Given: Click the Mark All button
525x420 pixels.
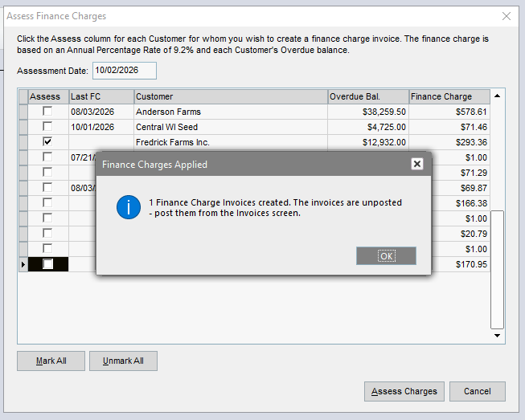Looking at the screenshot, I should tap(51, 361).
